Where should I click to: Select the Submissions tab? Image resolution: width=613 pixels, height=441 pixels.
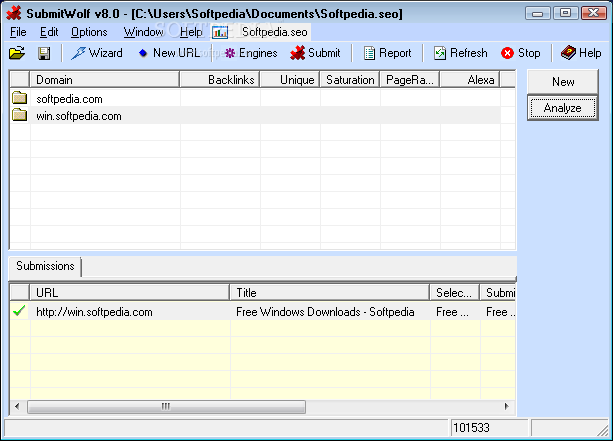tap(45, 266)
